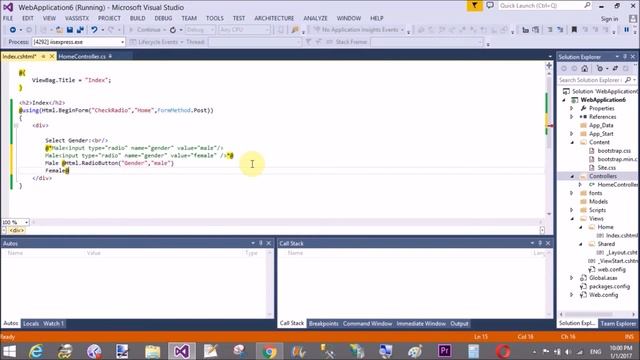Click the Quick Launch magnifier icon
Viewport: 640px width, 360px height.
click(587, 5)
